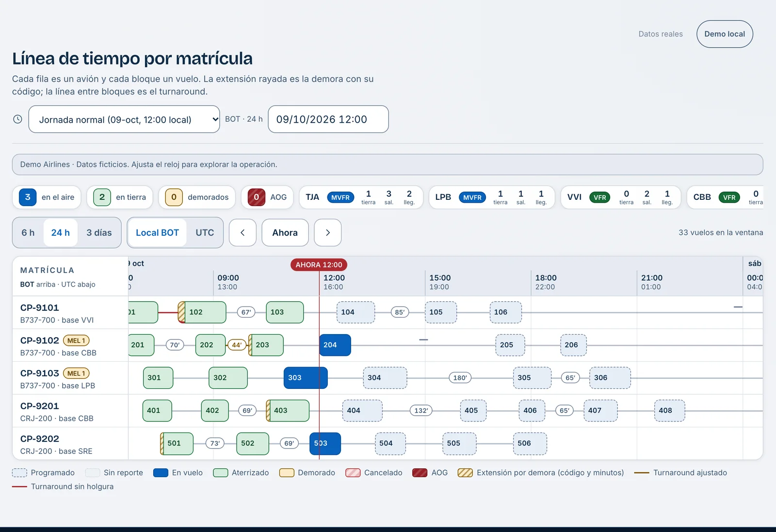The width and height of the screenshot is (776, 532).
Task: Select the 6 h window tab
Action: (28, 233)
